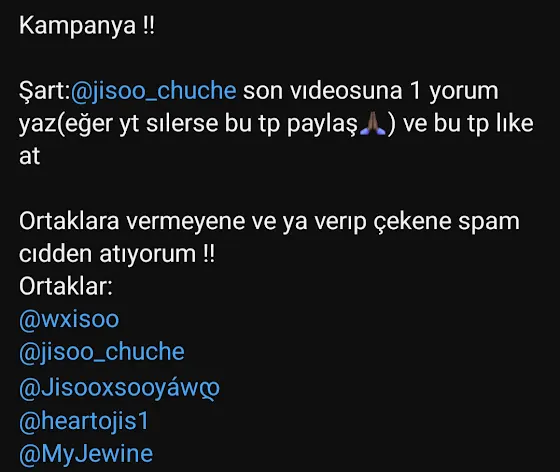Click the word paylaş

(322, 124)
